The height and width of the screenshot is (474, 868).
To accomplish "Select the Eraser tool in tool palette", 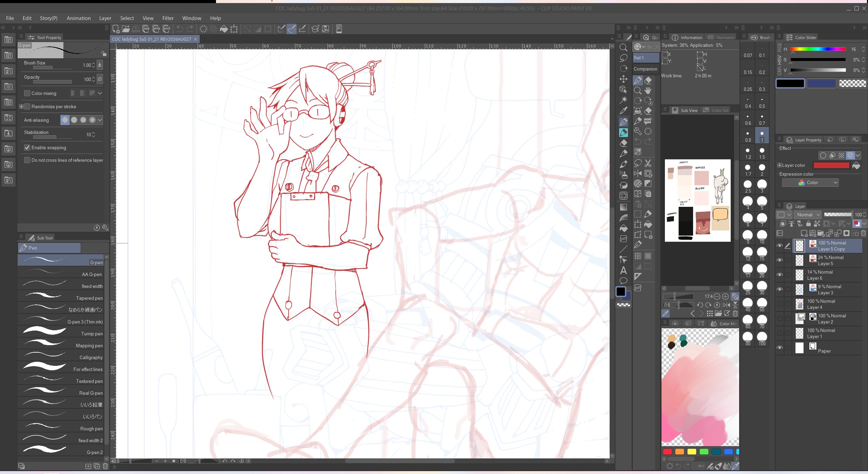I will click(x=623, y=143).
